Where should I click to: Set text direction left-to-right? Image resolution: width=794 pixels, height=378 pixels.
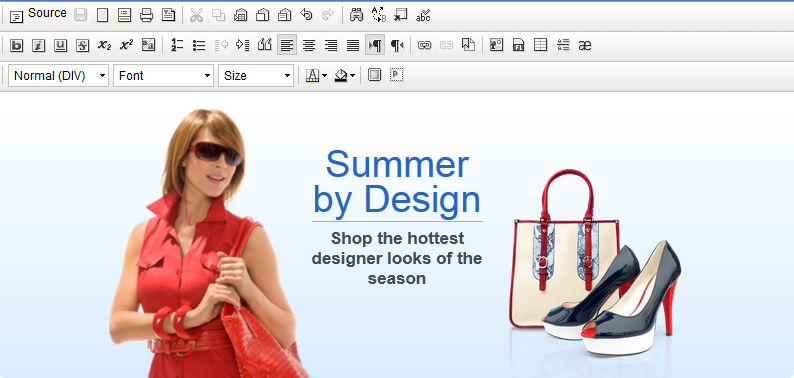click(375, 45)
